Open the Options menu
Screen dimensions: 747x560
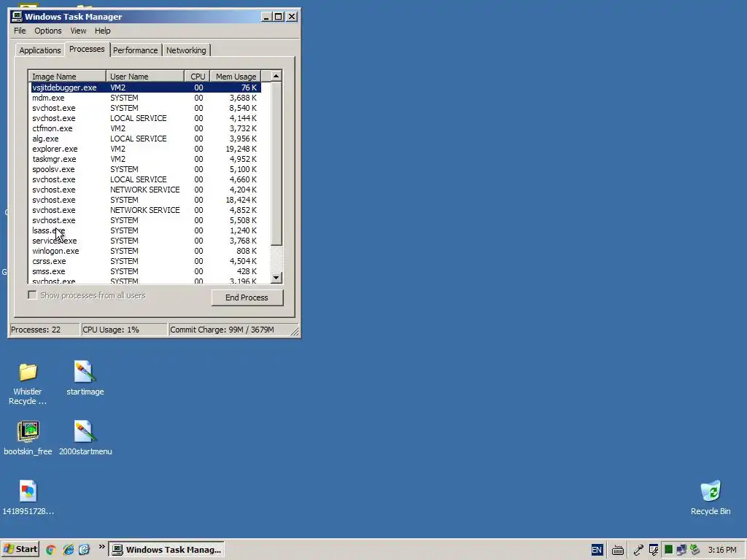point(47,31)
